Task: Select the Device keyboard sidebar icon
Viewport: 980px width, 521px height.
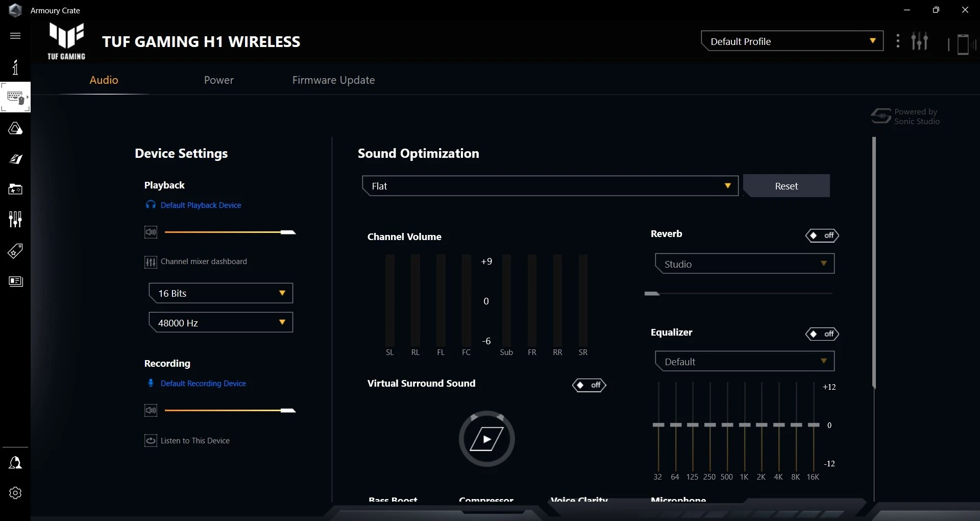Action: 15,97
